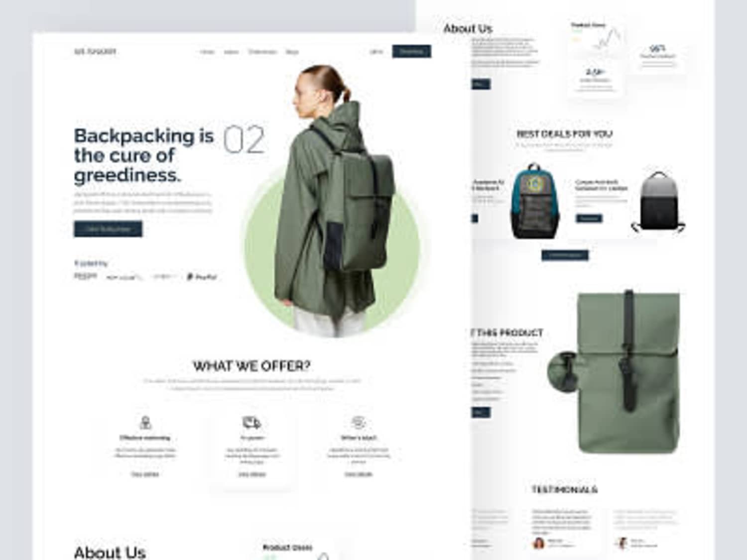747x560 pixels.
Task: Click the dark button under the hero headline
Action: (108, 229)
